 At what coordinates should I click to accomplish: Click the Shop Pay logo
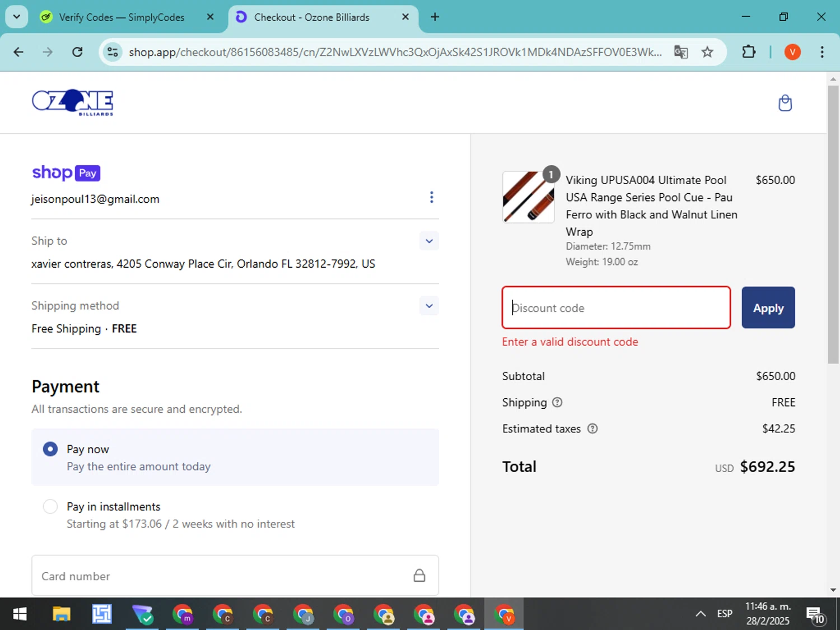pyautogui.click(x=66, y=172)
